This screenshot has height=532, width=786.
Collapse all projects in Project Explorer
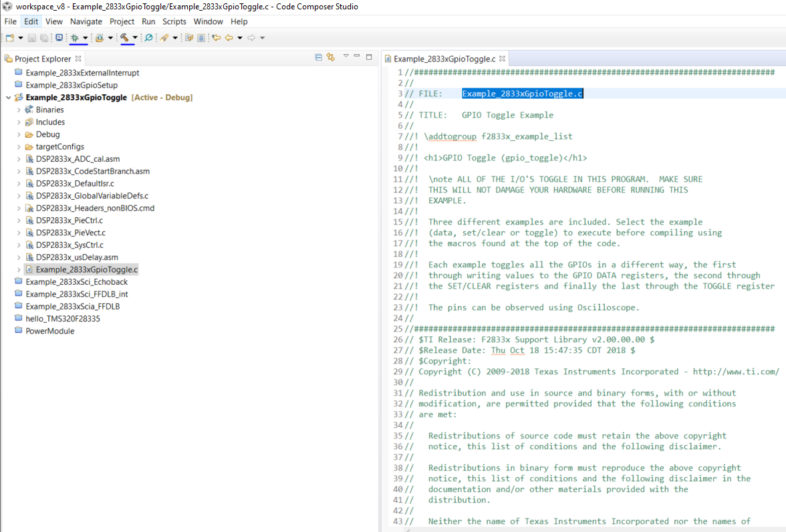coord(317,58)
